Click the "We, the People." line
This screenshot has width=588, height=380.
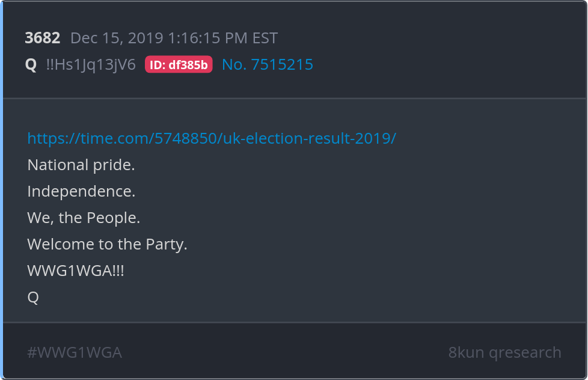point(84,218)
